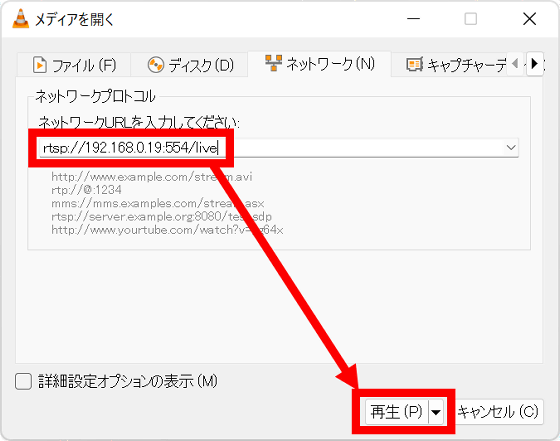
Task: Close the メディアを開く dialog window
Action: 529,19
